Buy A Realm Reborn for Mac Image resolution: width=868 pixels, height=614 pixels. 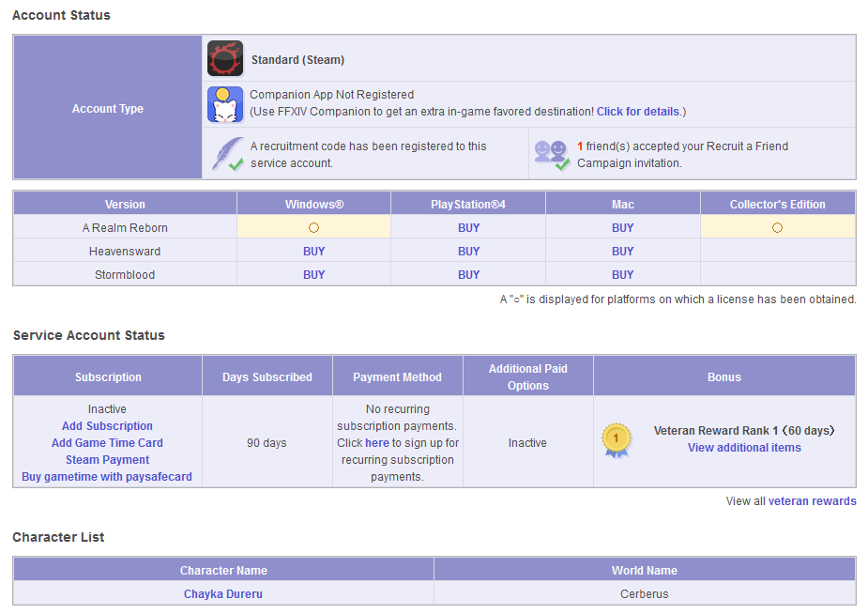coord(623,227)
